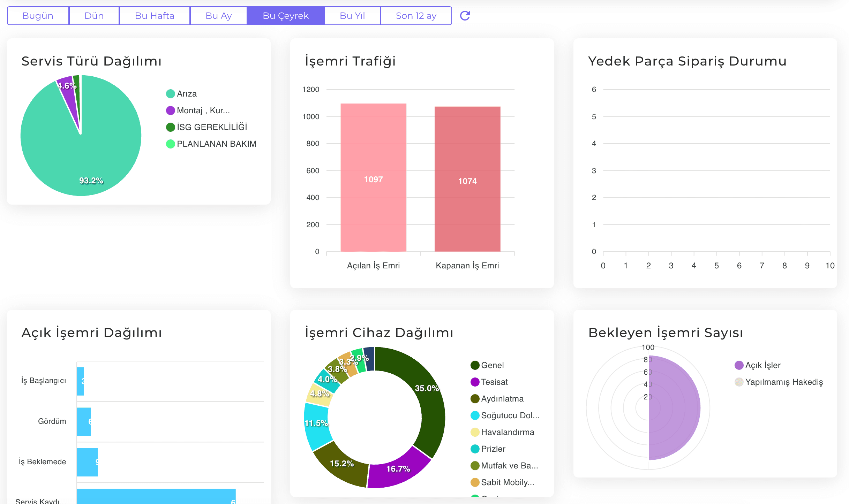Image resolution: width=849 pixels, height=504 pixels.
Task: Toggle PLANLANAN BAKIM legend item
Action: click(x=211, y=144)
